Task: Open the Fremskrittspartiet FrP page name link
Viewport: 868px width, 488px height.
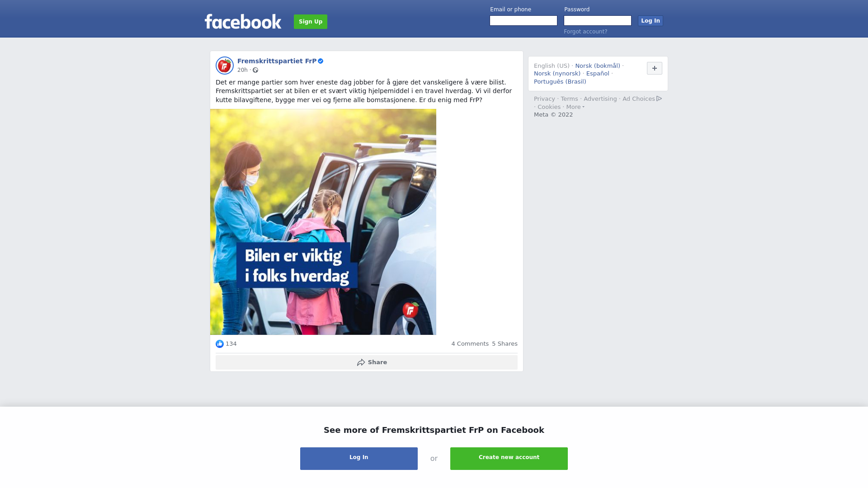Action: tap(277, 61)
